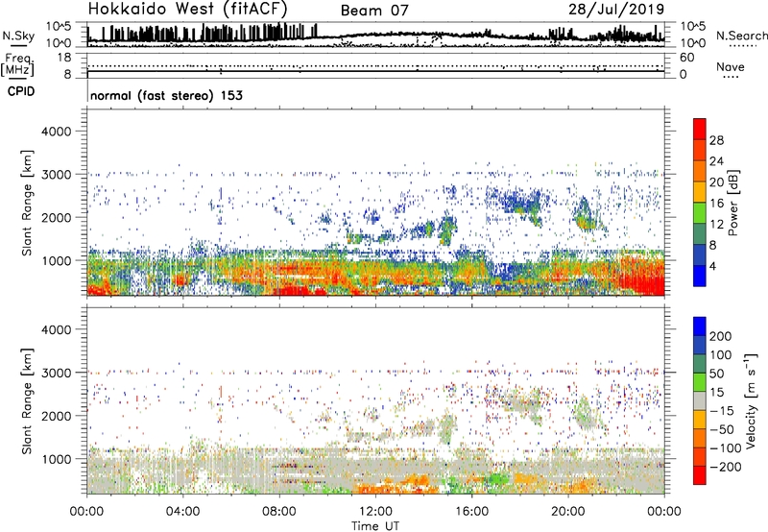Click the "60" Nave scale tick label
The width and height of the screenshot is (768, 532).
point(686,58)
